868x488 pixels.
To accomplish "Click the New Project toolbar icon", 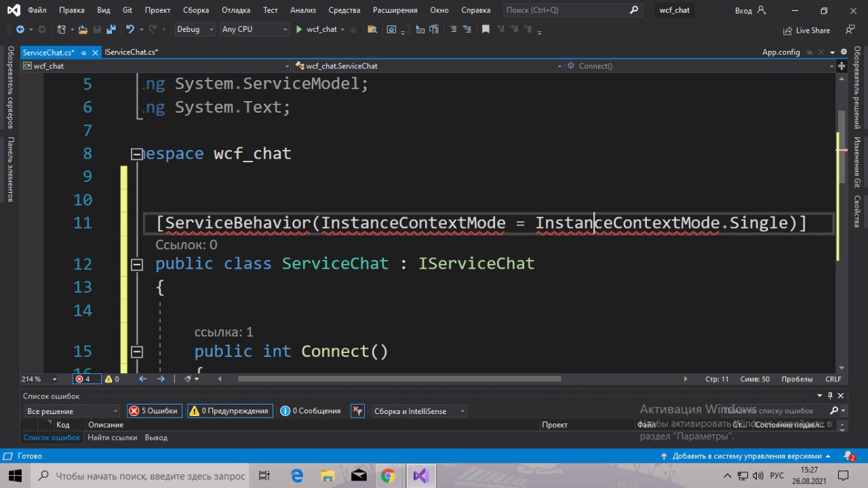I will [x=61, y=29].
